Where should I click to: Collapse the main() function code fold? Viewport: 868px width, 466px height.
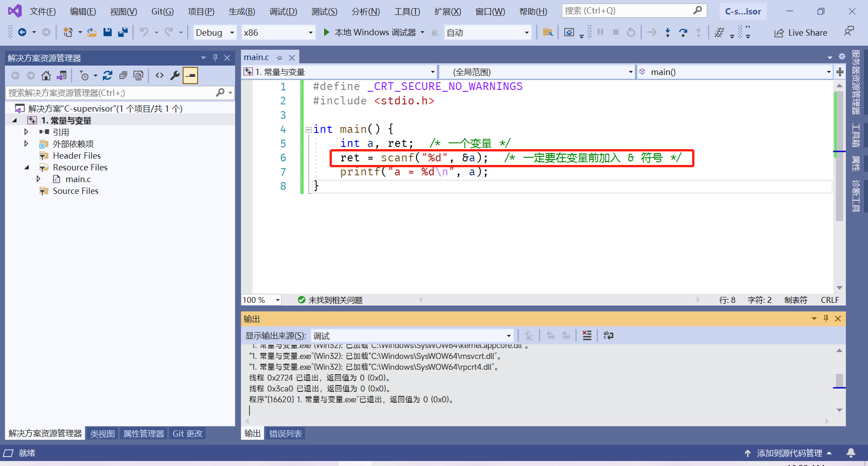(x=308, y=130)
